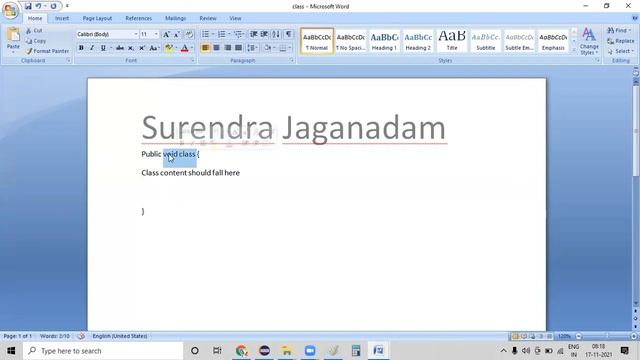The height and width of the screenshot is (360, 640).
Task: Open Change Case dropdown
Action: pyautogui.click(x=154, y=48)
